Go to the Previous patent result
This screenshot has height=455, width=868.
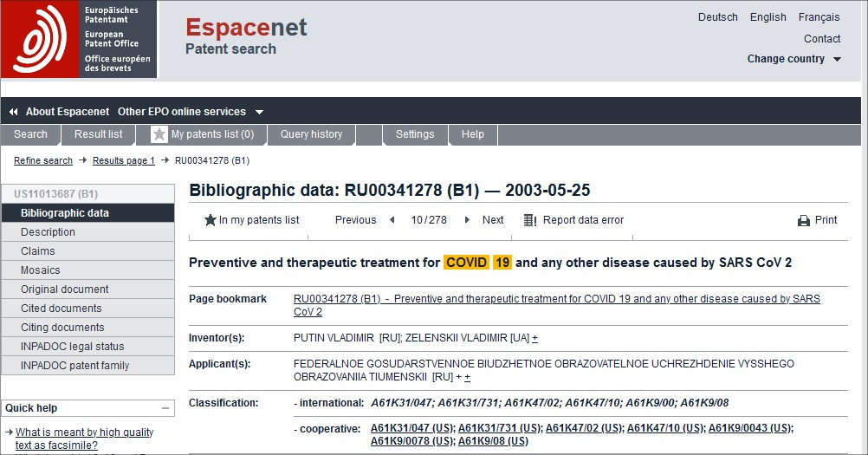[355, 220]
